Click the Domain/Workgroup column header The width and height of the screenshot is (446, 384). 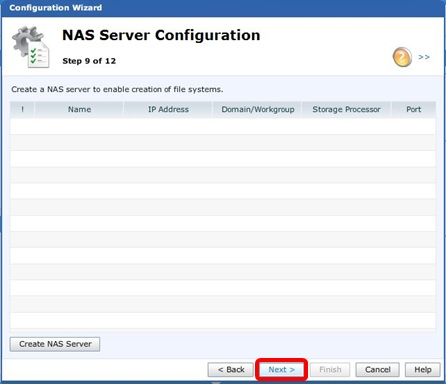tap(258, 109)
